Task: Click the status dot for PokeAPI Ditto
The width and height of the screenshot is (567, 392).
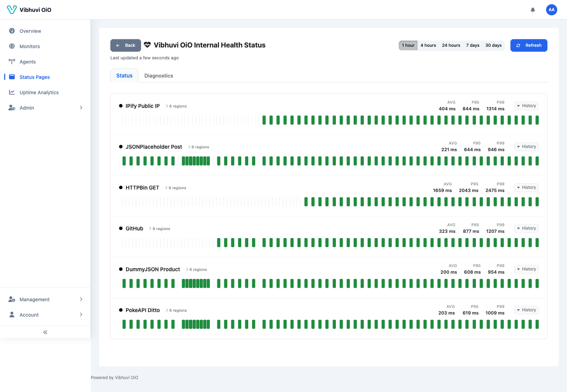Action: pyautogui.click(x=121, y=310)
